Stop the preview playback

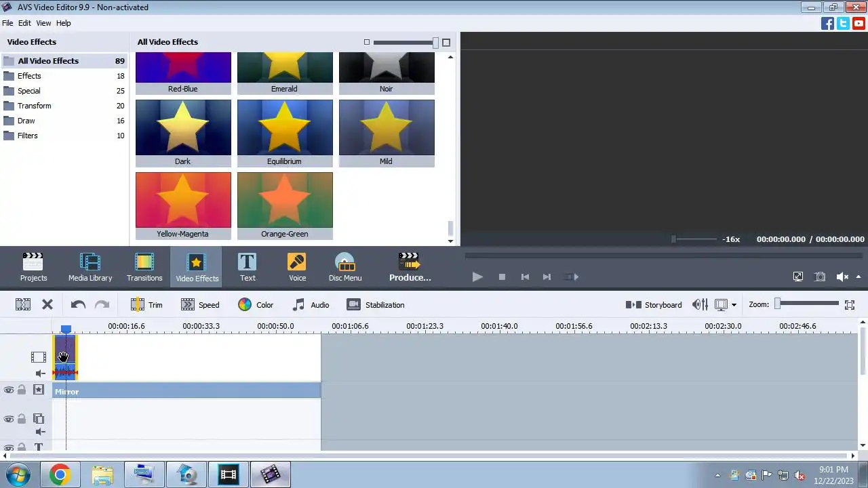tap(502, 277)
